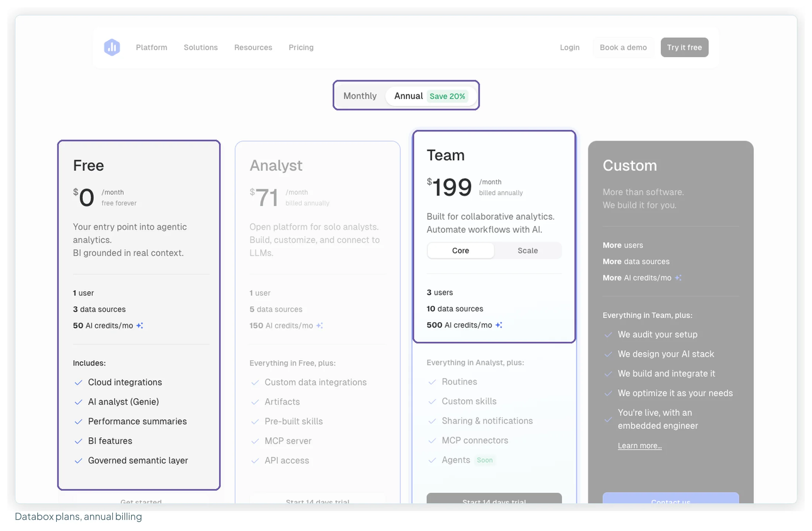Click checkmark icon beside We audit your setup
The height and width of the screenshot is (531, 812).
(608, 335)
